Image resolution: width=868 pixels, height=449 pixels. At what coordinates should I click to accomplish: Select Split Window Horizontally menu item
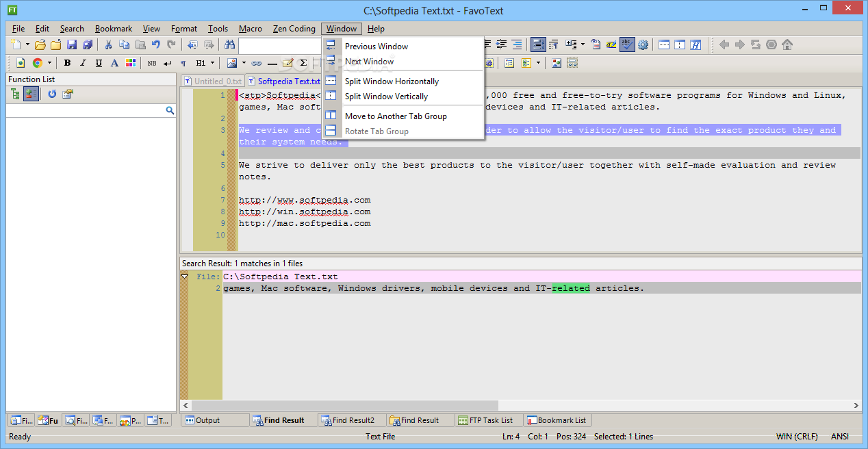click(404, 81)
